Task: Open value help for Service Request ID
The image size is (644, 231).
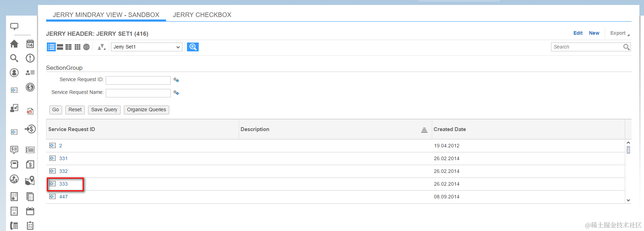Action: click(176, 80)
